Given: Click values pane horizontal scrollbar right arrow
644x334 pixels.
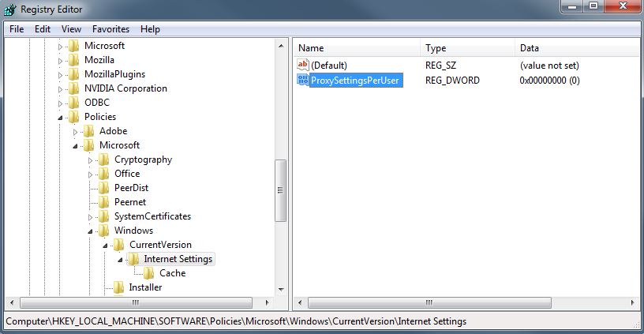Looking at the screenshot, I should [x=632, y=302].
